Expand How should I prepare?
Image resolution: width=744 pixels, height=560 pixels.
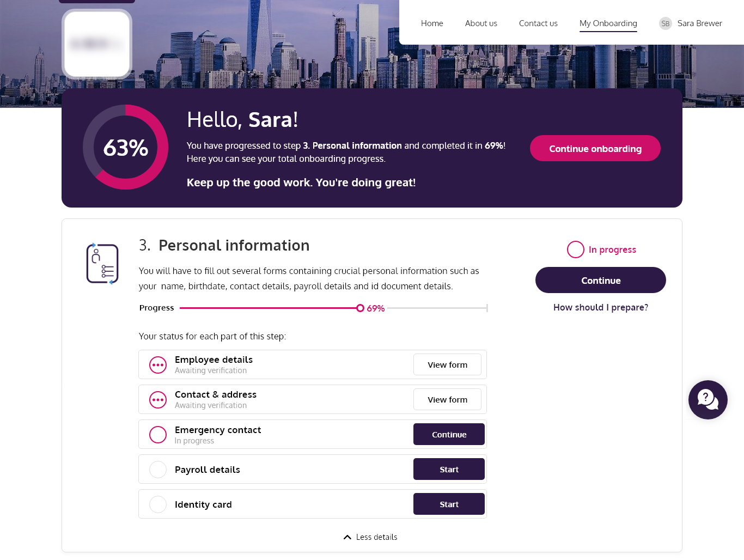click(x=601, y=307)
